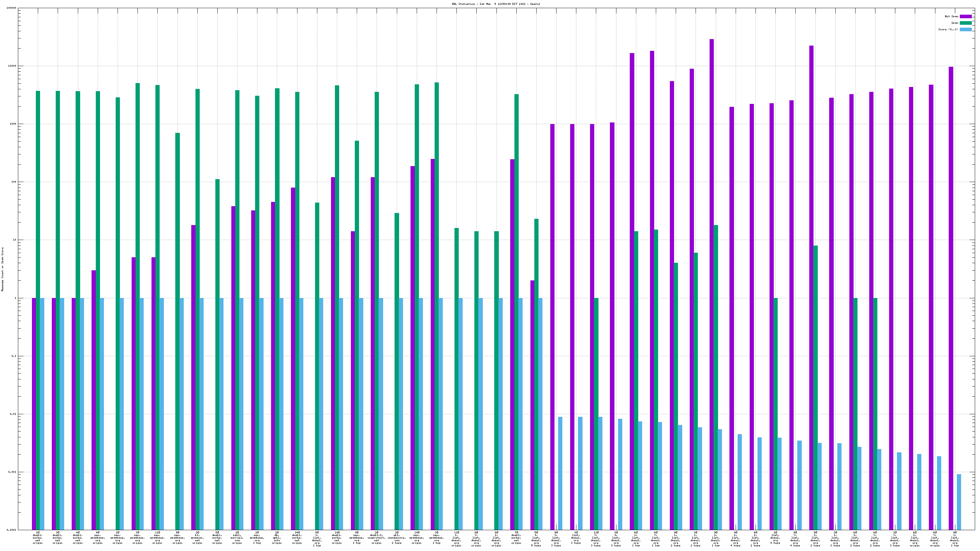Select the ubl.unsubscore.com 2 hops label
This screenshot has width=980, height=551.
(x=396, y=538)
